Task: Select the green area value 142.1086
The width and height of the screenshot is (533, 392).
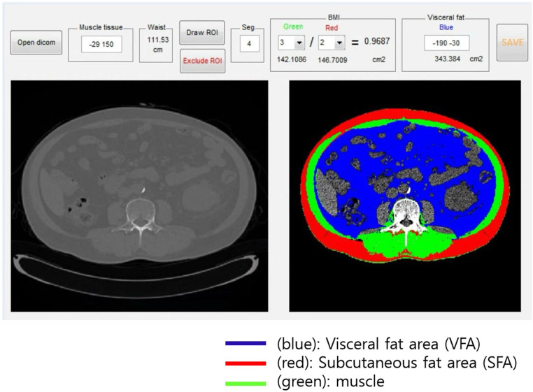Action: click(x=291, y=59)
